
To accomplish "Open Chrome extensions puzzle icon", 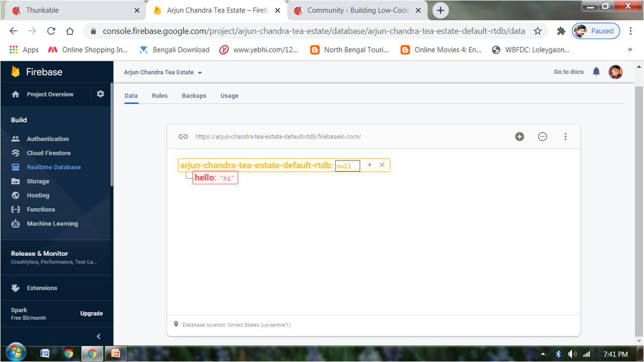I will click(561, 31).
